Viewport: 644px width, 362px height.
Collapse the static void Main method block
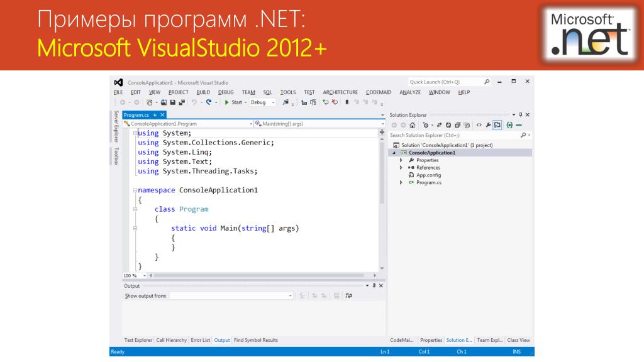[x=135, y=228]
